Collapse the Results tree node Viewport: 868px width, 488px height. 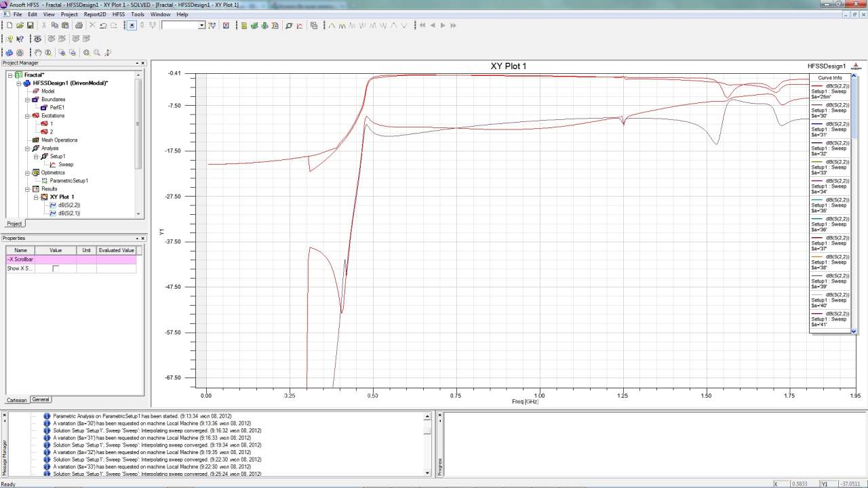coord(27,189)
